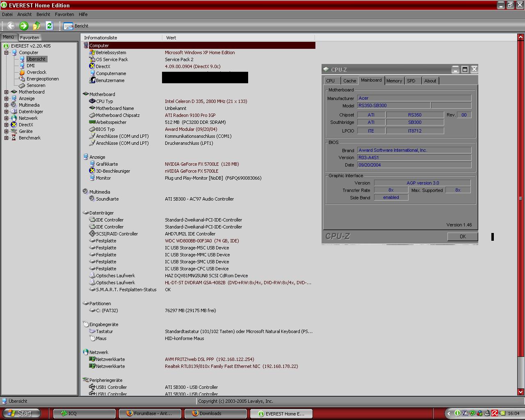Open the Datei menu
Screen dimensions: 525x420
tap(7, 14)
